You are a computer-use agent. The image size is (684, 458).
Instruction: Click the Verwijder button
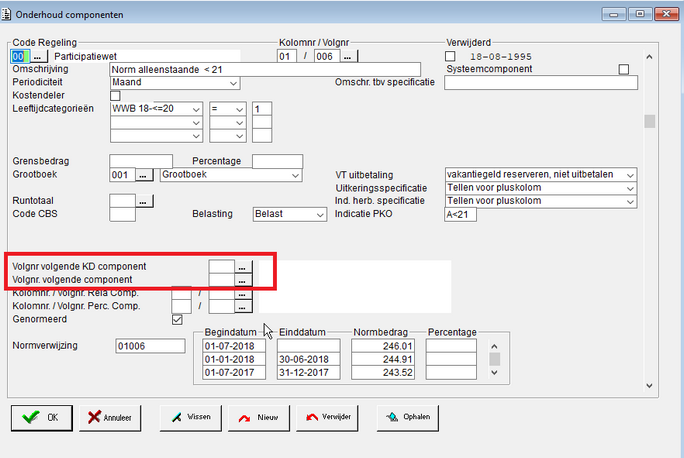pos(327,418)
